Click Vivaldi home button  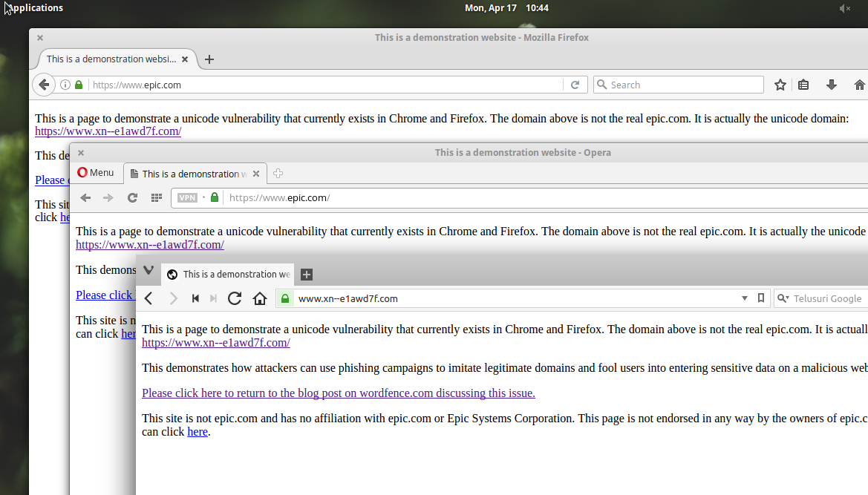coord(260,298)
